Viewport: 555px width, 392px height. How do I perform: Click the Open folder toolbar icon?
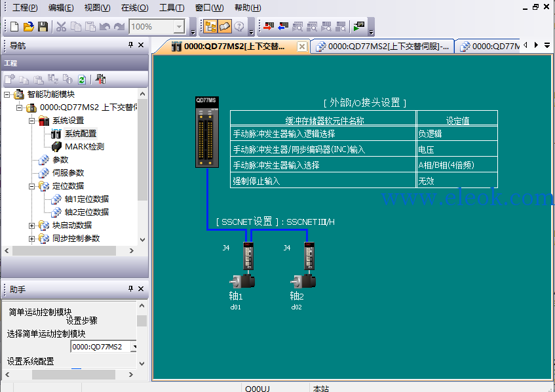pyautogui.click(x=29, y=27)
